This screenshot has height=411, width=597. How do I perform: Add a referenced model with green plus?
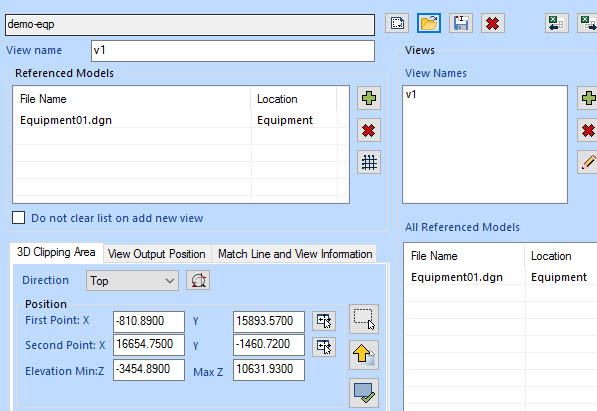(x=369, y=98)
